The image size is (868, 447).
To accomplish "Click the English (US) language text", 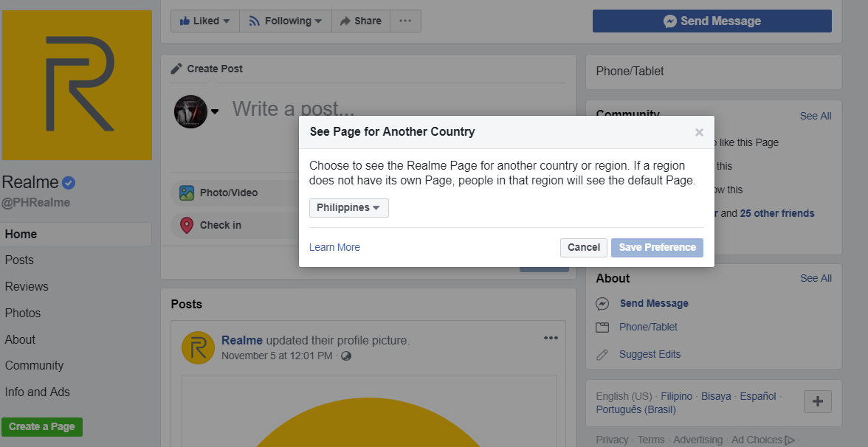I will coord(624,397).
